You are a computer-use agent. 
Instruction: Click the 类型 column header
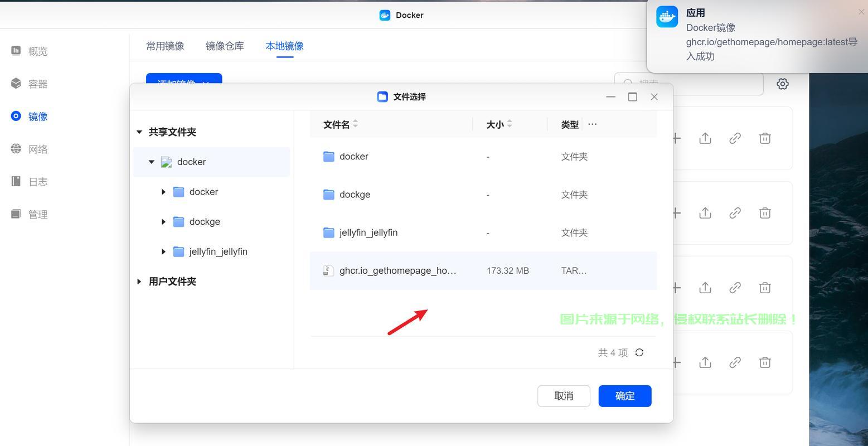pos(570,124)
